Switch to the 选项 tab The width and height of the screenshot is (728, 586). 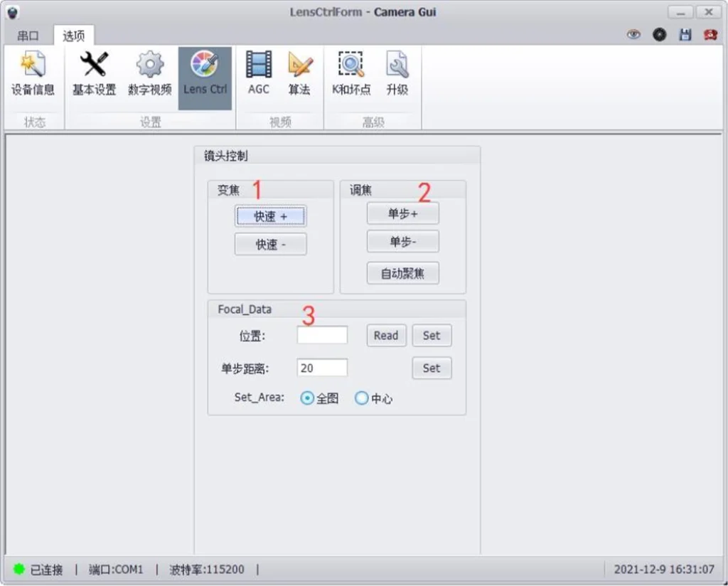(73, 36)
